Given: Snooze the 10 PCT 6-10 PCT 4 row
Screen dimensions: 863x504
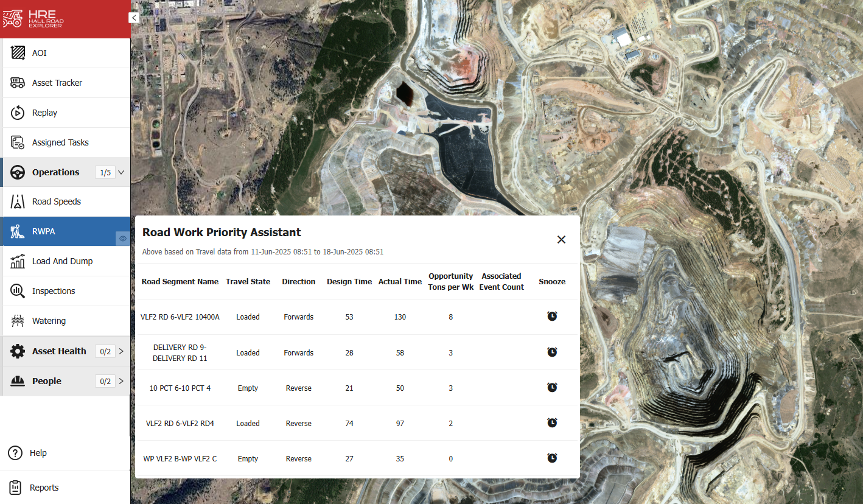Looking at the screenshot, I should tap(552, 387).
